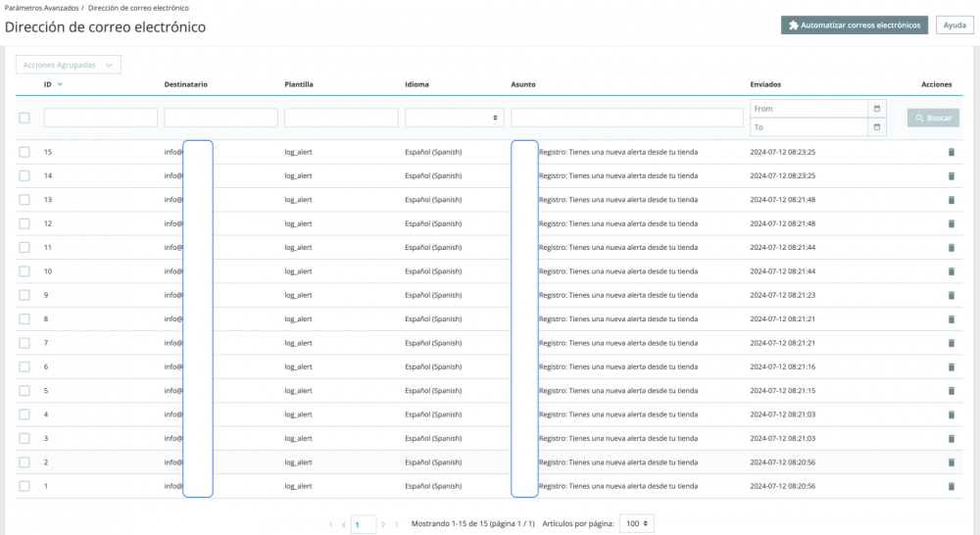Viewport: 980px width, 535px height.
Task: Click trash icon for row ID 12
Action: [x=950, y=223]
